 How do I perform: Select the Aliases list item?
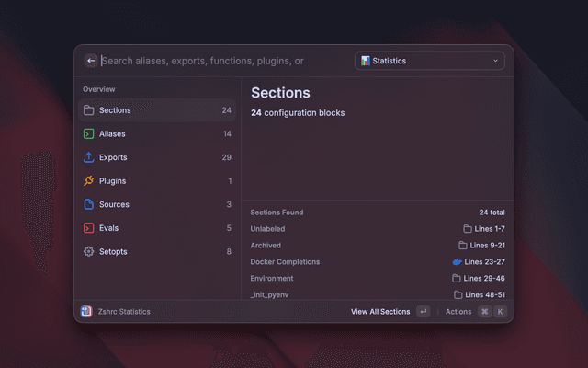coord(156,134)
